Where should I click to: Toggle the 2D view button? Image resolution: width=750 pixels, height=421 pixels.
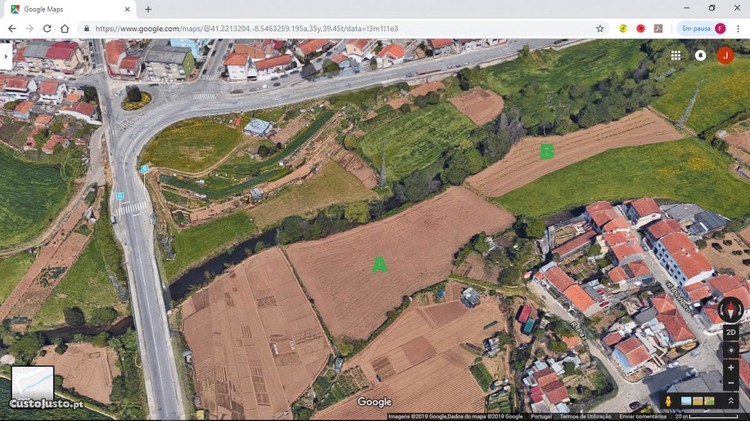coord(731,332)
